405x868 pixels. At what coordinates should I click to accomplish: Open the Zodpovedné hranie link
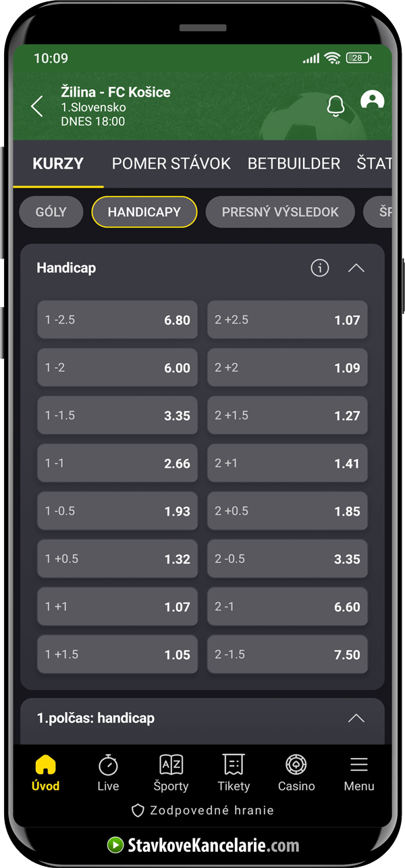(202, 810)
